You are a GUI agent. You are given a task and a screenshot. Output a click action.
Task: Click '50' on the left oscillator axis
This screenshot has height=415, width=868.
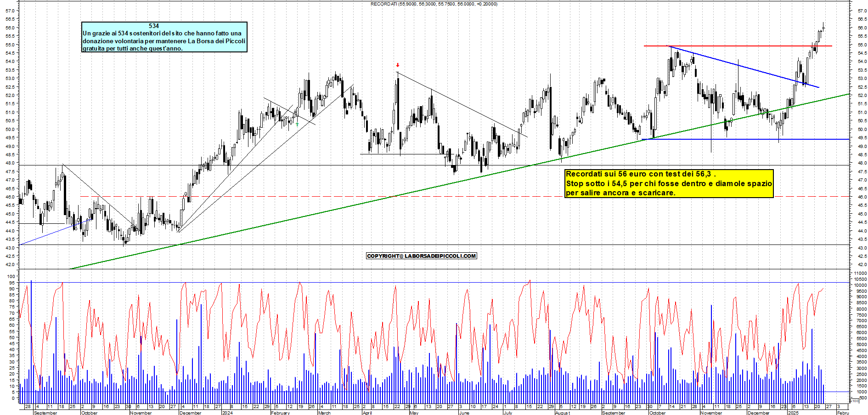(12, 337)
